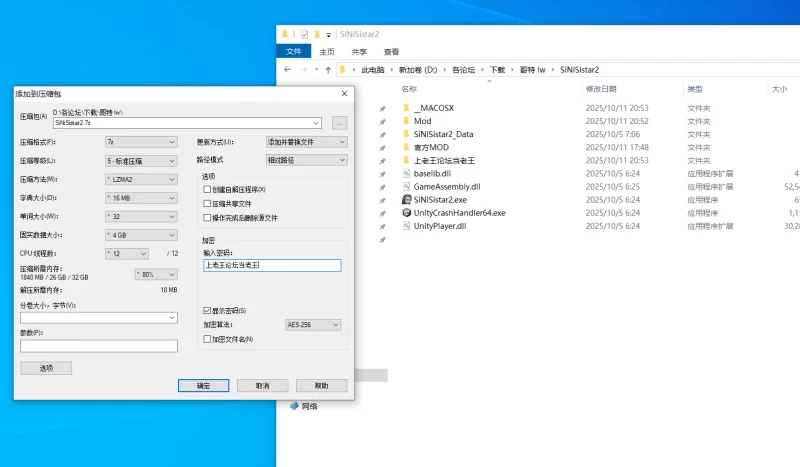Click the UnityCrashHandler64.exe Unity icon
800x467 pixels.
tap(406, 213)
